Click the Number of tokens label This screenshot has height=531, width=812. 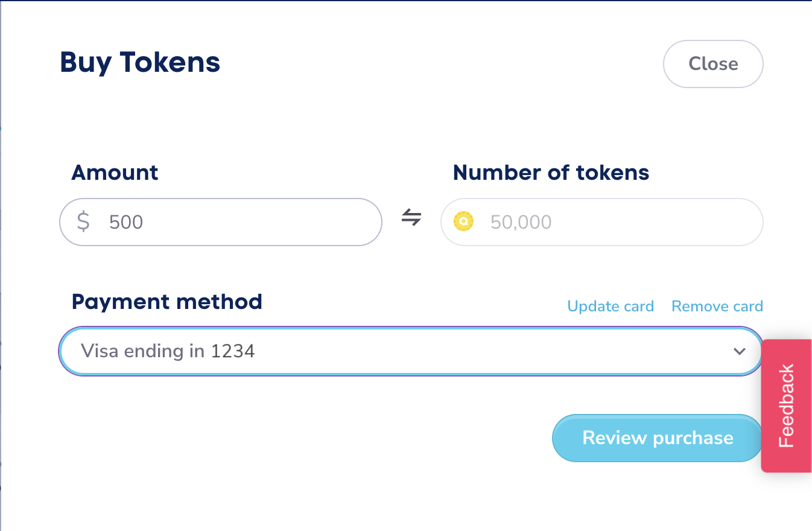pyautogui.click(x=551, y=173)
